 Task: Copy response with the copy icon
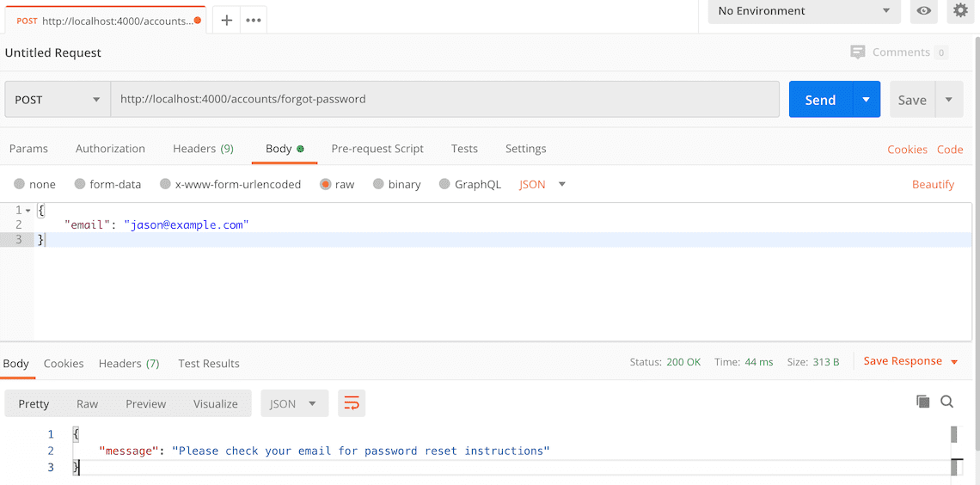922,402
